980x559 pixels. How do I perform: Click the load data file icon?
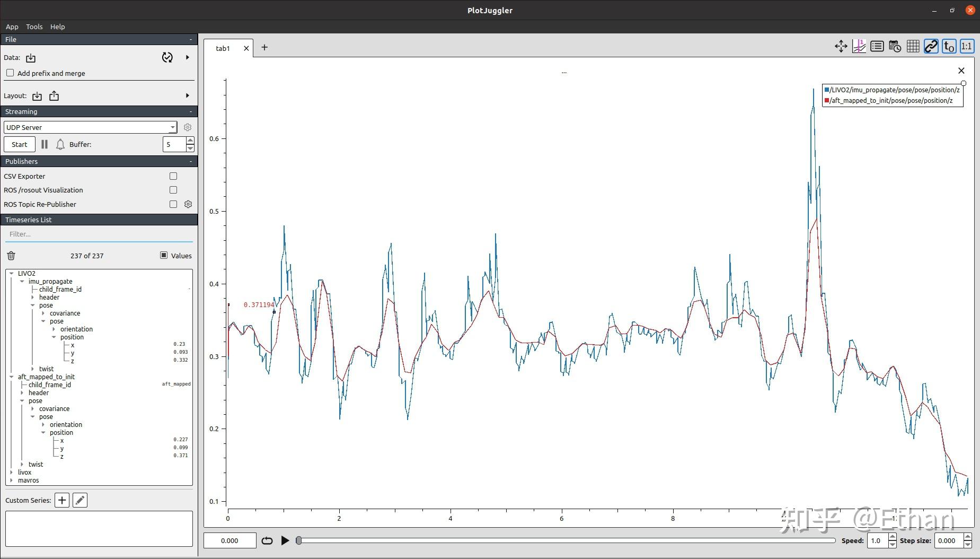[x=31, y=58]
